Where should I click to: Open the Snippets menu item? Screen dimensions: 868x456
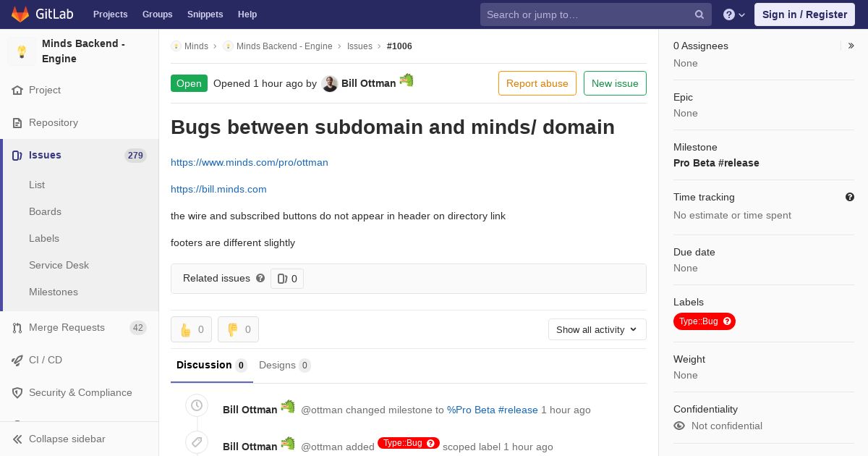click(205, 14)
